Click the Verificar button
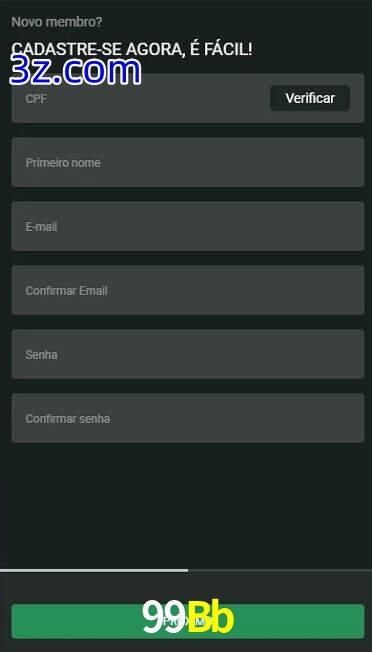The height and width of the screenshot is (652, 372). tap(310, 98)
